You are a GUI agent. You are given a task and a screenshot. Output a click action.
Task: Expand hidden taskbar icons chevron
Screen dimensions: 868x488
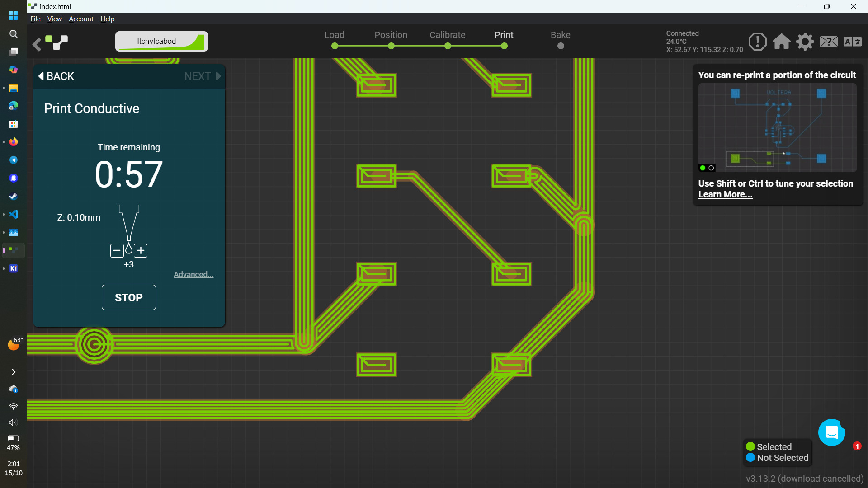pos(14,372)
